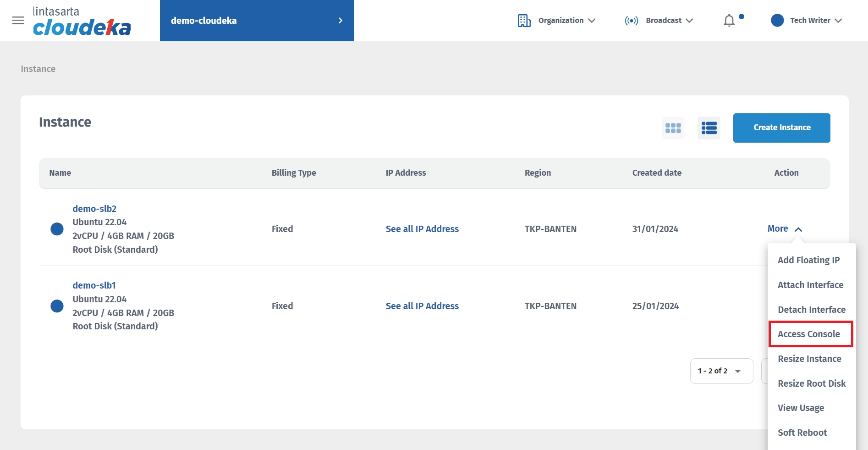The height and width of the screenshot is (450, 868).
Task: Click the Organization building icon
Action: [524, 21]
